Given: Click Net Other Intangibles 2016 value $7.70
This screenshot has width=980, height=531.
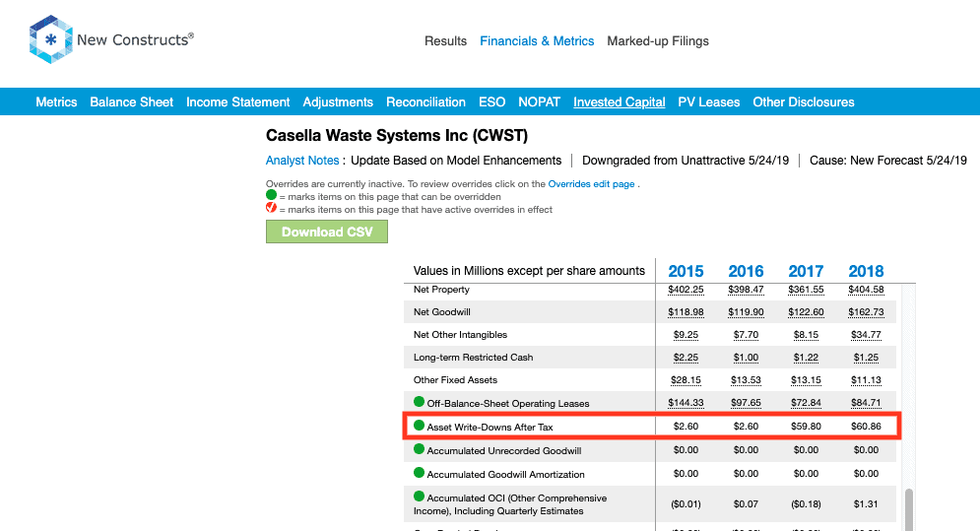Looking at the screenshot, I should (746, 335).
